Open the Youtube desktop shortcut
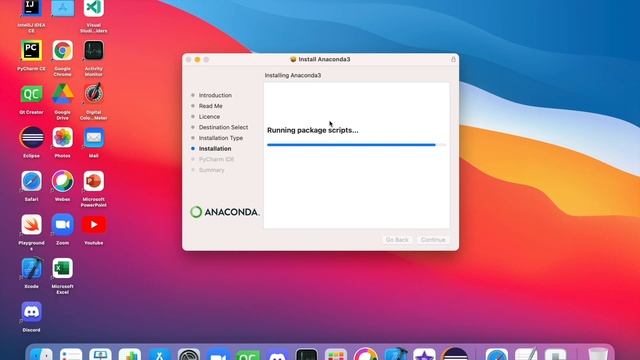 [93, 225]
